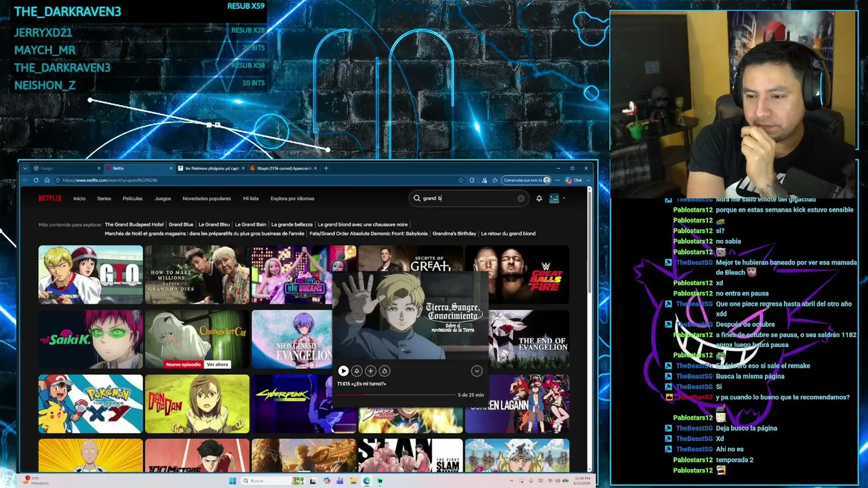The height and width of the screenshot is (488, 868).
Task: Explore the Grandma's Birthday suggestion
Action: pyautogui.click(x=454, y=233)
